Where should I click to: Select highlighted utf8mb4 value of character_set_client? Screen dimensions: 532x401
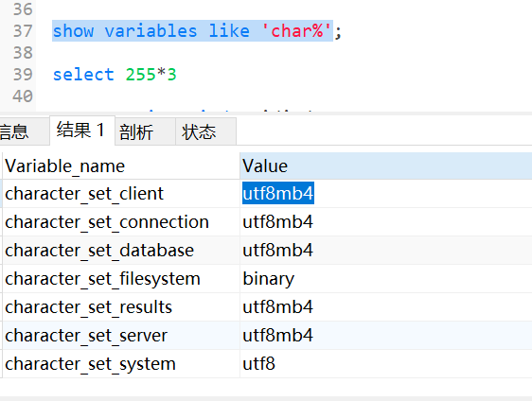click(278, 194)
